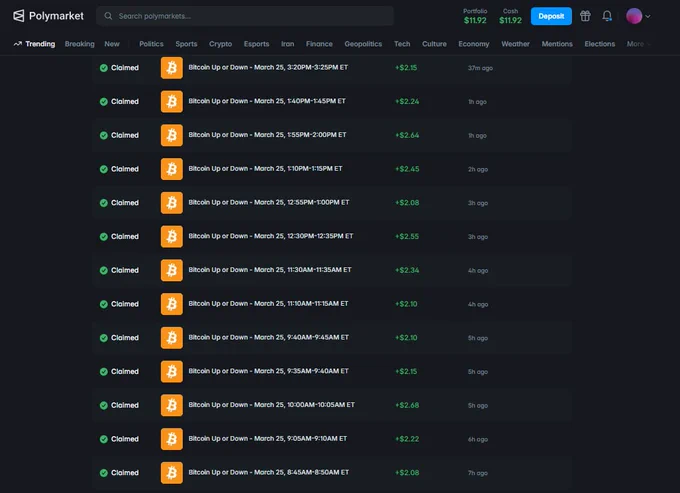Open market titled 8:45AM-8:50AM ET
The image size is (680, 493).
(x=268, y=472)
